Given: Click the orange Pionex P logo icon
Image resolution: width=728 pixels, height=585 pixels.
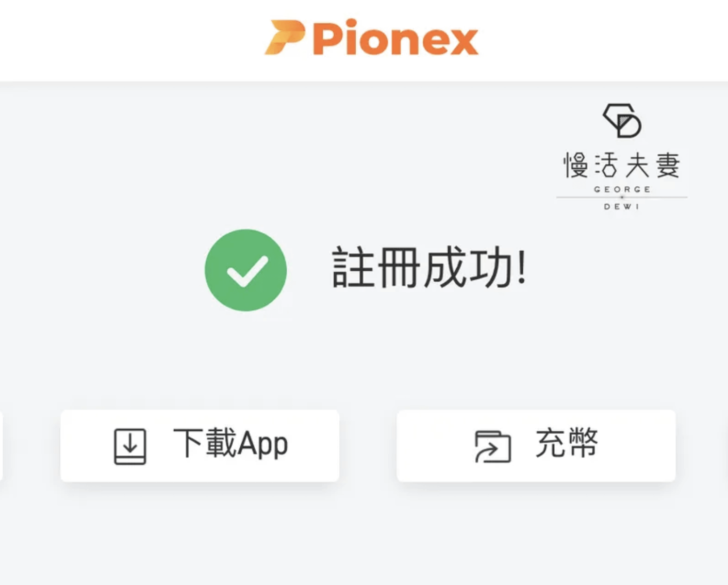Looking at the screenshot, I should [284, 37].
